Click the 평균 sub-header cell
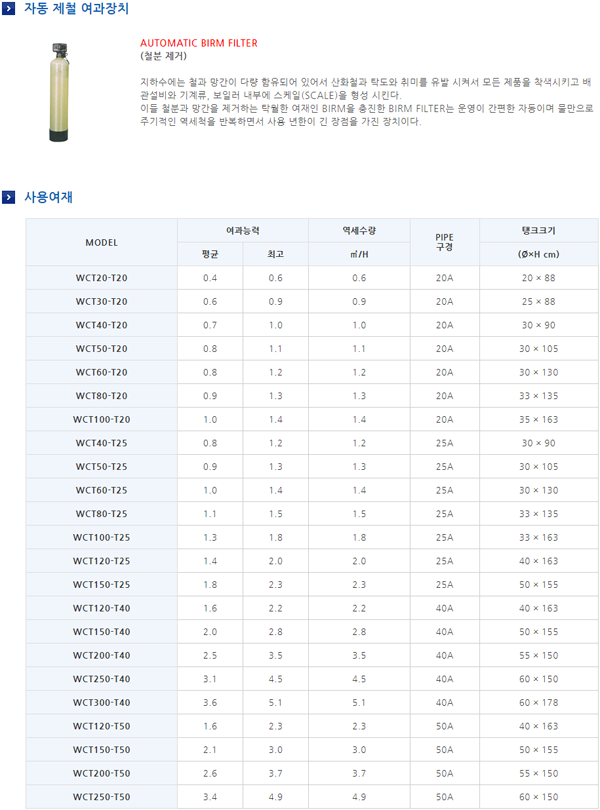This screenshot has width=600, height=810. (x=210, y=255)
